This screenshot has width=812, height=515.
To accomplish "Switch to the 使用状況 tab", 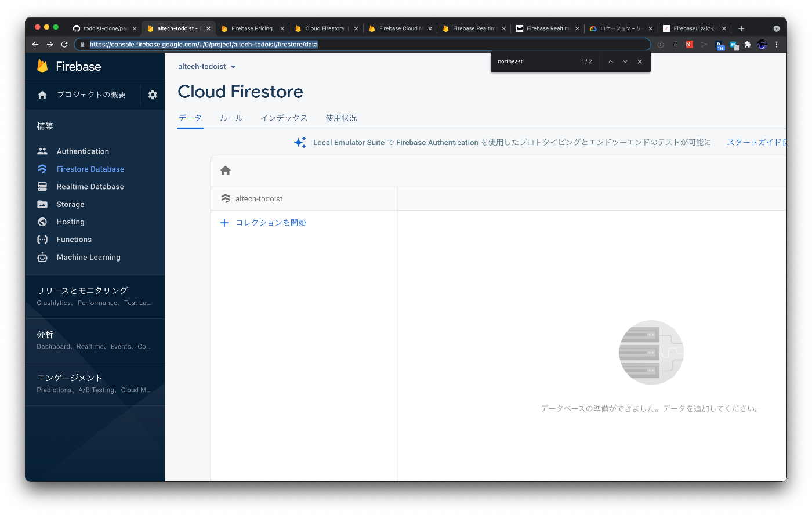I will coord(341,118).
